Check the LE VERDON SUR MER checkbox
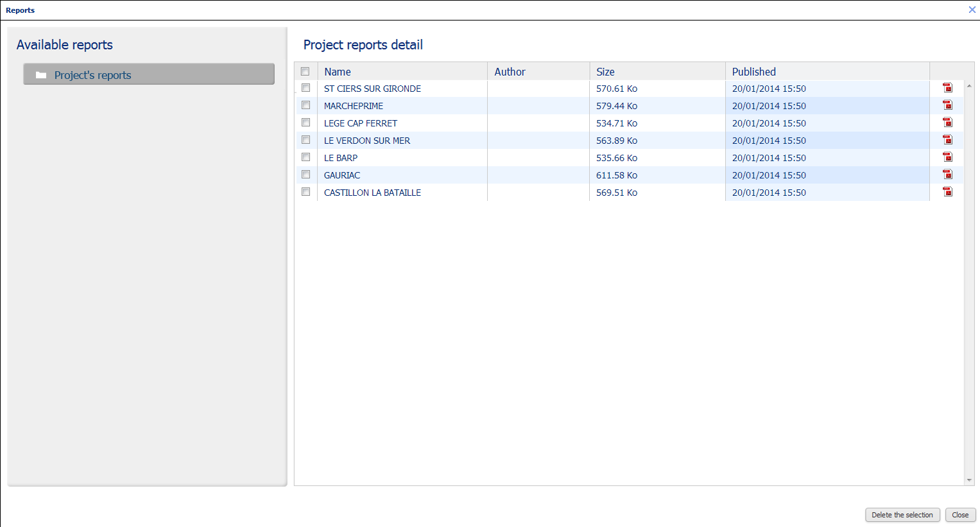Image resolution: width=980 pixels, height=527 pixels. (306, 140)
